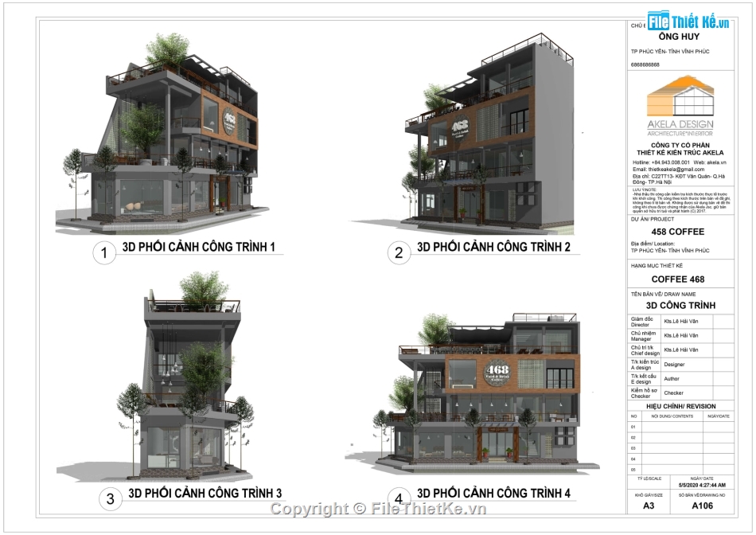Click the perspective render of view 1
Viewport: 756px width, 535px height.
coord(164,134)
